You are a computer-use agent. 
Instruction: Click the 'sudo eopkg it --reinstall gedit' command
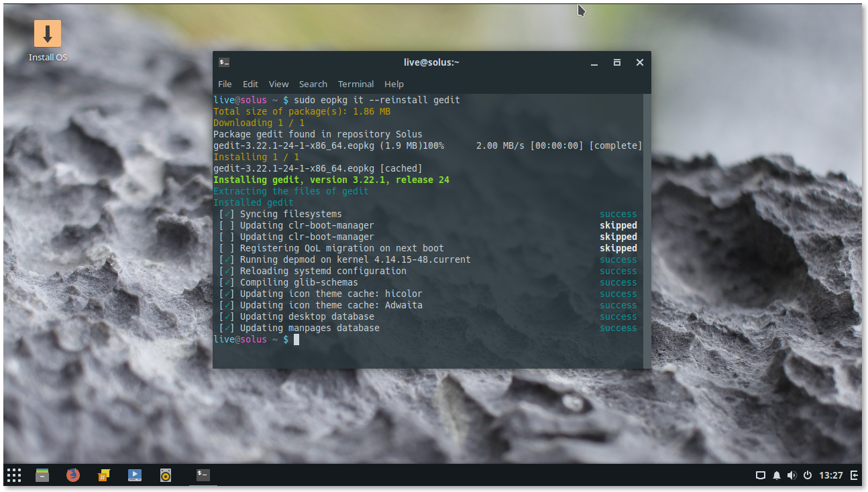[377, 100]
